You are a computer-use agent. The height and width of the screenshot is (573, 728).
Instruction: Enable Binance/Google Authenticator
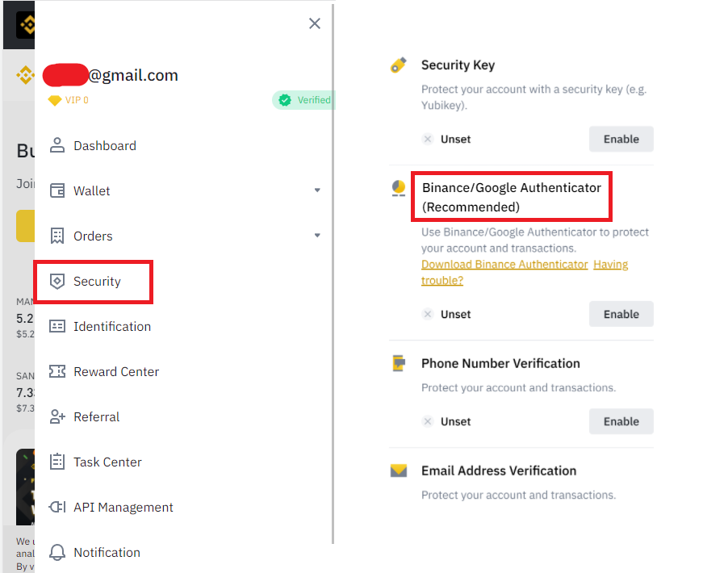click(x=621, y=314)
